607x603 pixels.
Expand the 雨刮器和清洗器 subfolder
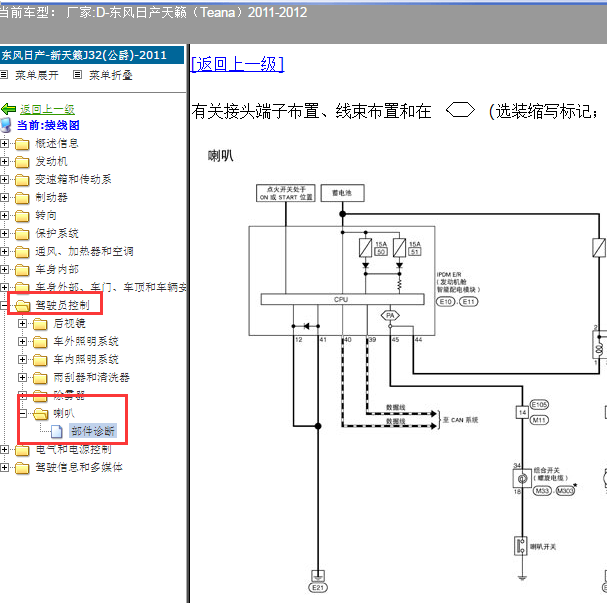tap(22, 377)
